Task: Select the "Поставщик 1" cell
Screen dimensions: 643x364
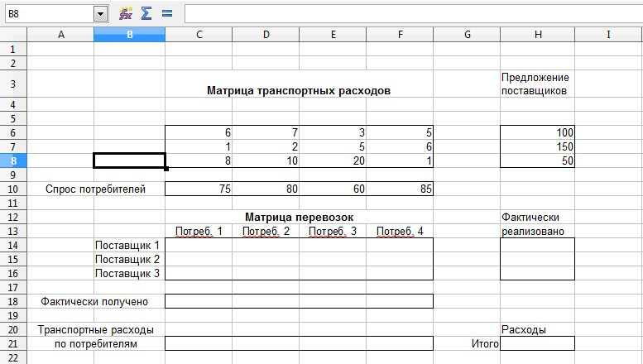Action: point(129,246)
